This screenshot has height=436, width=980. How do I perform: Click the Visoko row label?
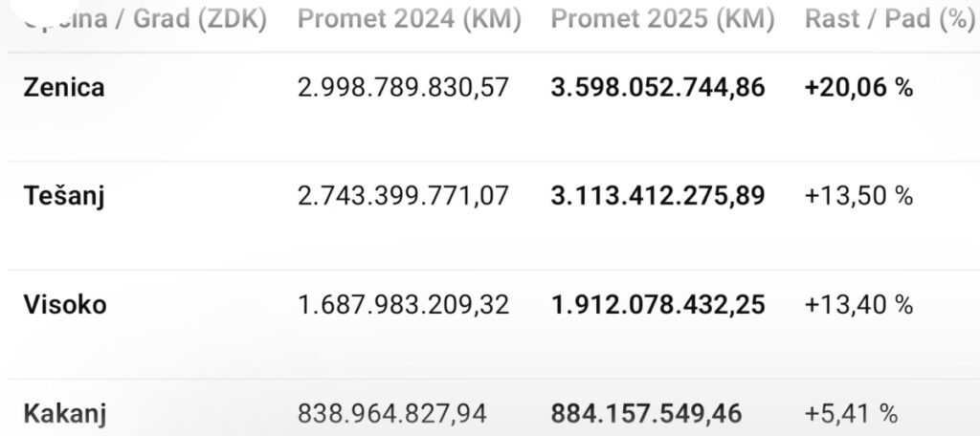pyautogui.click(x=64, y=305)
